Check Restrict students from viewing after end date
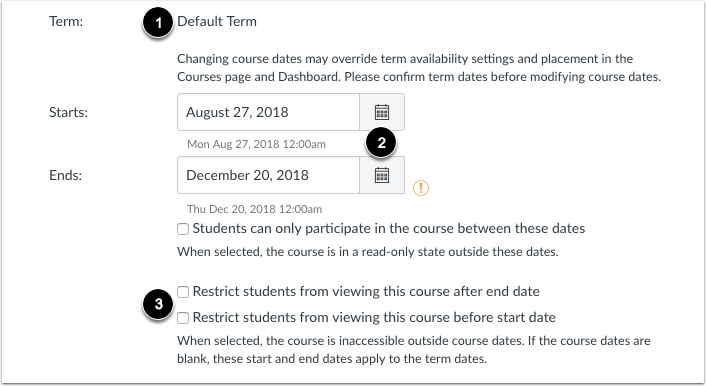Screen dimensions: 706x386 point(183,292)
